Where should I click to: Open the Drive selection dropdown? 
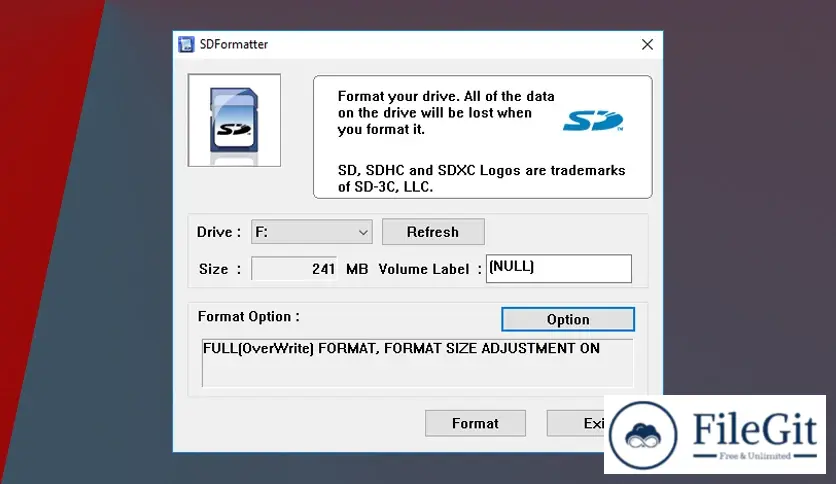pos(312,232)
